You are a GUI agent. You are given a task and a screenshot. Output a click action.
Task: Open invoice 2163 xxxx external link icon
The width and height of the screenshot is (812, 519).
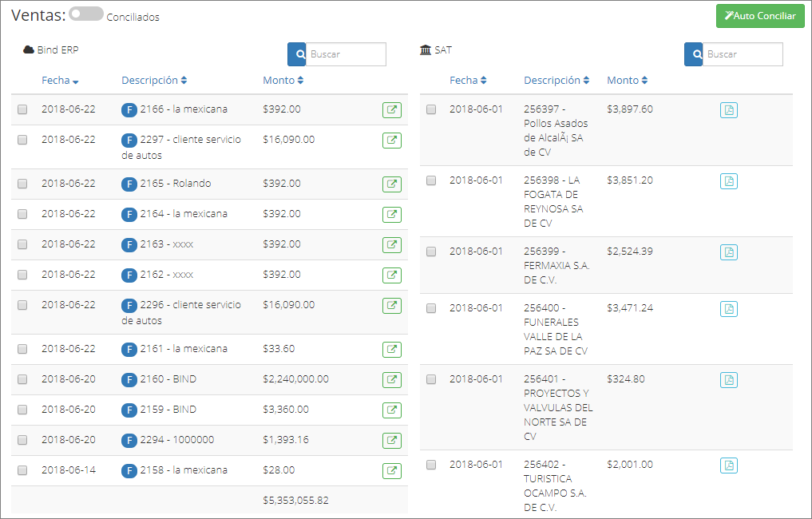[391, 244]
